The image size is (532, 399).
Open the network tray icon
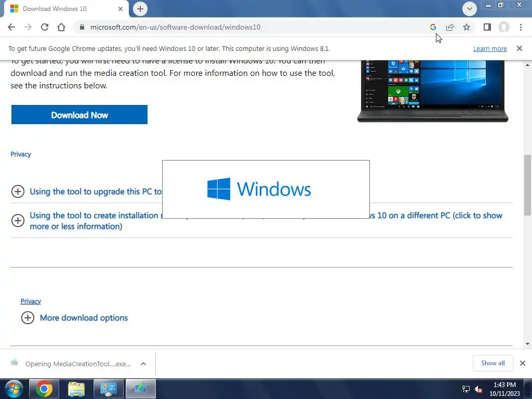coord(466,389)
